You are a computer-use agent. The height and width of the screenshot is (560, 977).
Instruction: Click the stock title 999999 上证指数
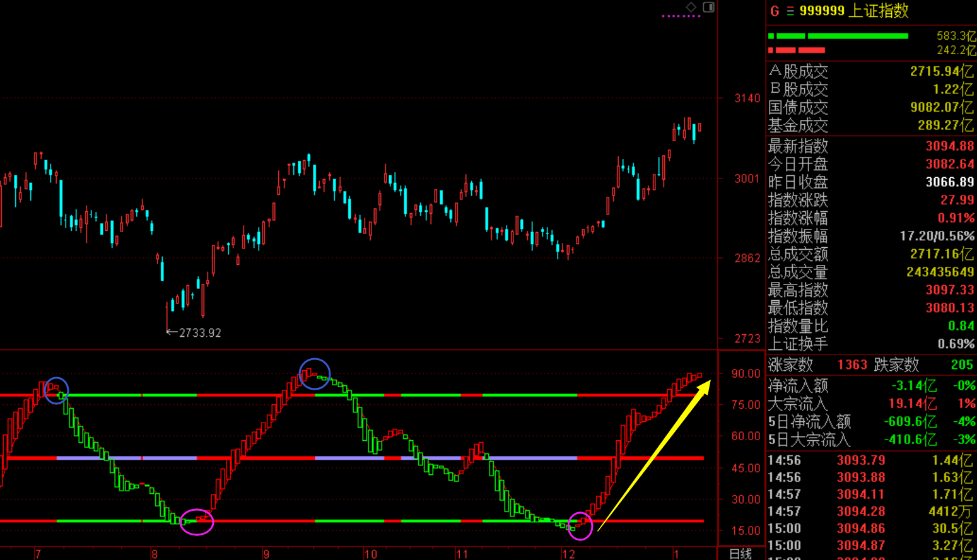pyautogui.click(x=854, y=11)
